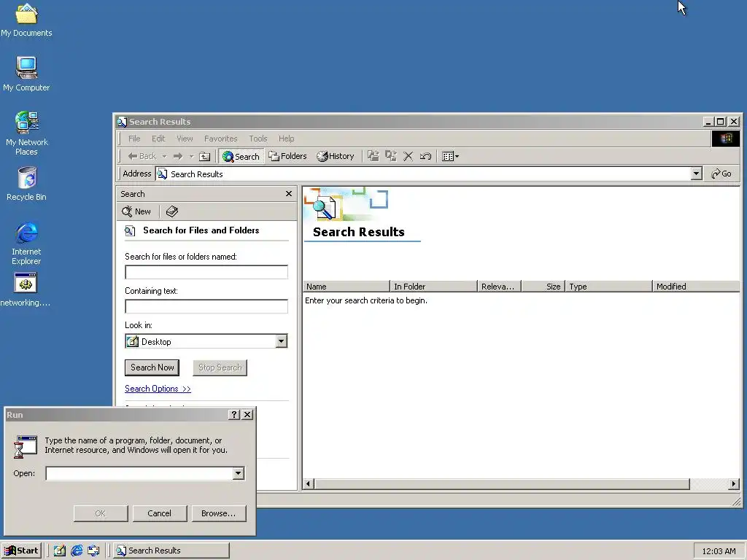
Task: Go up one folder level icon
Action: 204,156
